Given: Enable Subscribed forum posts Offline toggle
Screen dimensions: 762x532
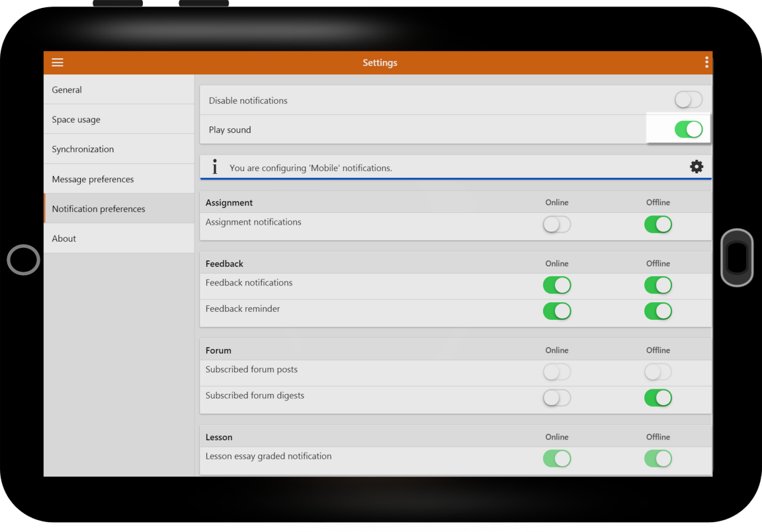Looking at the screenshot, I should tap(658, 372).
